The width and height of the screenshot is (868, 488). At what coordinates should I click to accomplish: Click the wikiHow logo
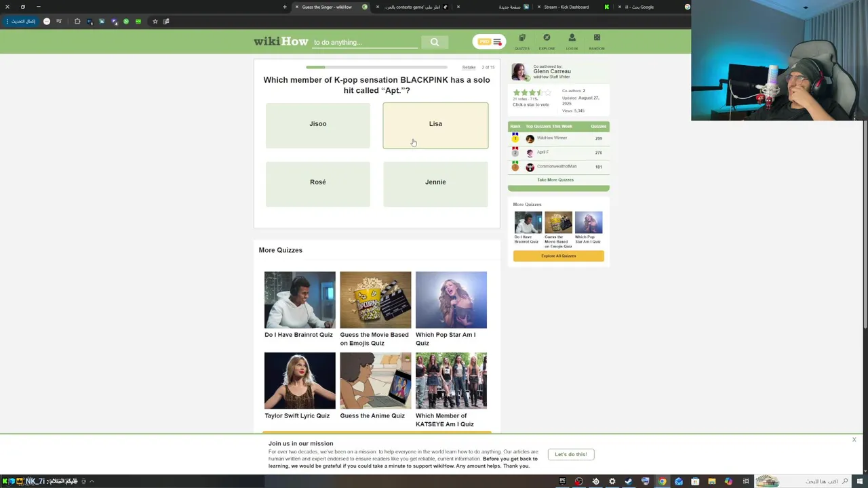(281, 41)
